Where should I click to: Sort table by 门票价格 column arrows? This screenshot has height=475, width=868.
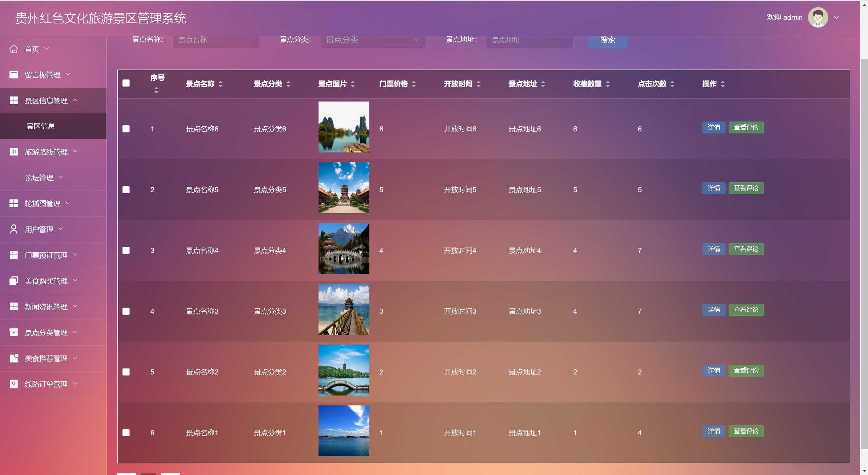coord(413,84)
